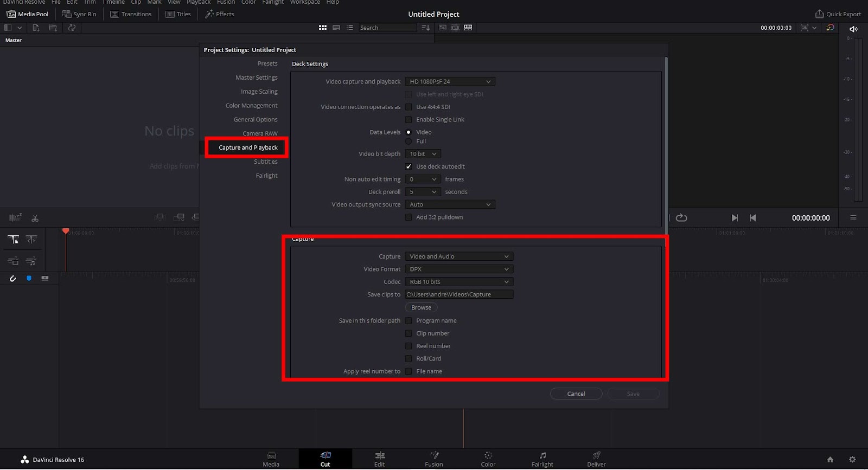Click the video-only track icon
Image resolution: width=868 pixels, height=470 pixels.
14,261
